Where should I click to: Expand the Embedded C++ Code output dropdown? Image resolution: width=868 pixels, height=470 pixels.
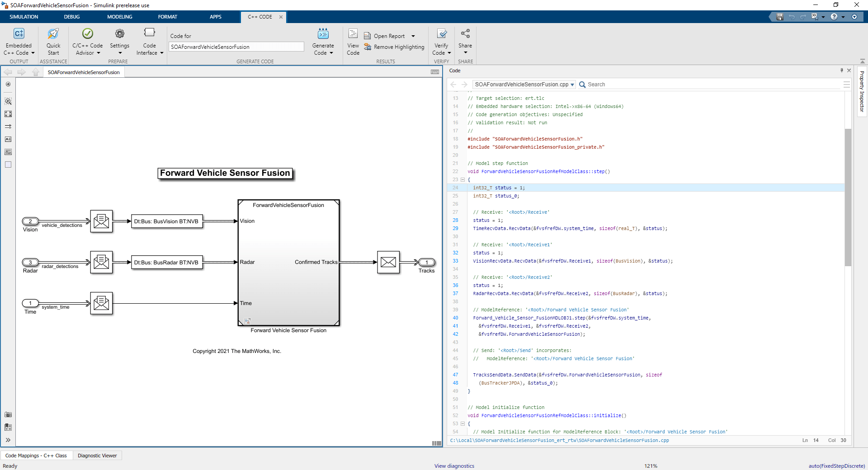click(33, 53)
